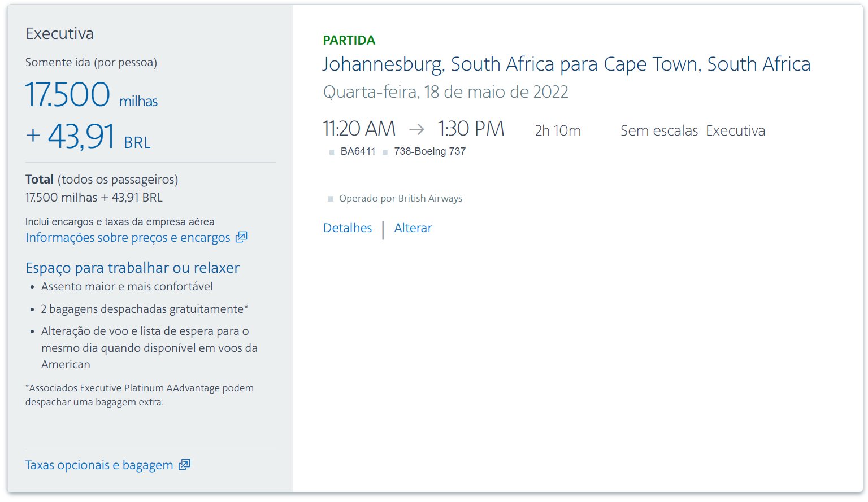868x502 pixels.
Task: Open the Informações sobre preços e encargos link
Action: click(128, 238)
